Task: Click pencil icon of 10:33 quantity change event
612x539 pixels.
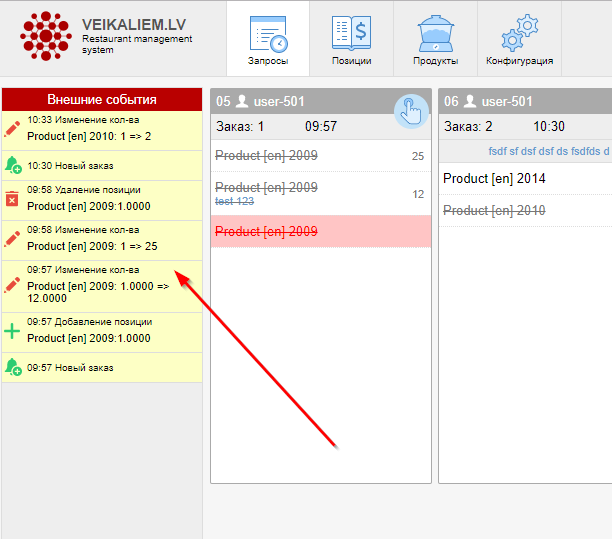Action: coord(12,128)
